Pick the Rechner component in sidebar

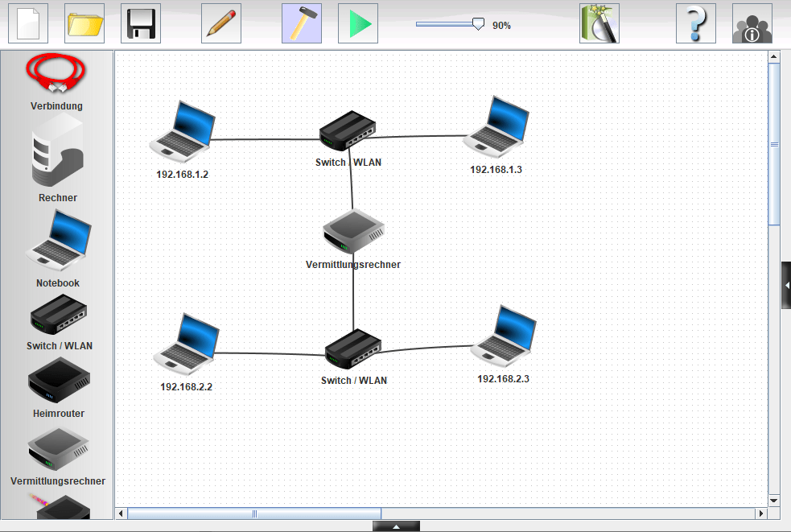click(x=57, y=151)
